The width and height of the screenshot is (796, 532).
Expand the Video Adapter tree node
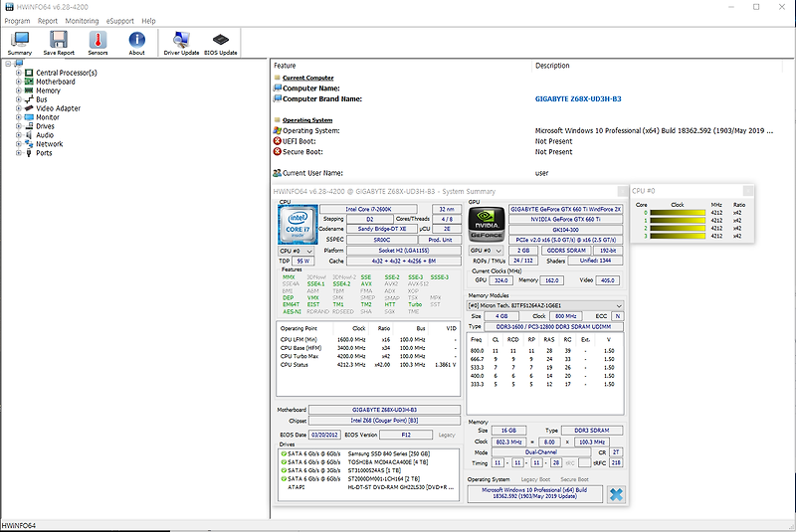coord(18,108)
